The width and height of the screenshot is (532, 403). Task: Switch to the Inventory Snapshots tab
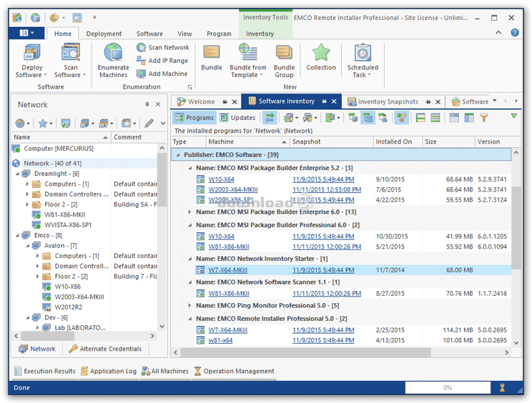pos(388,101)
